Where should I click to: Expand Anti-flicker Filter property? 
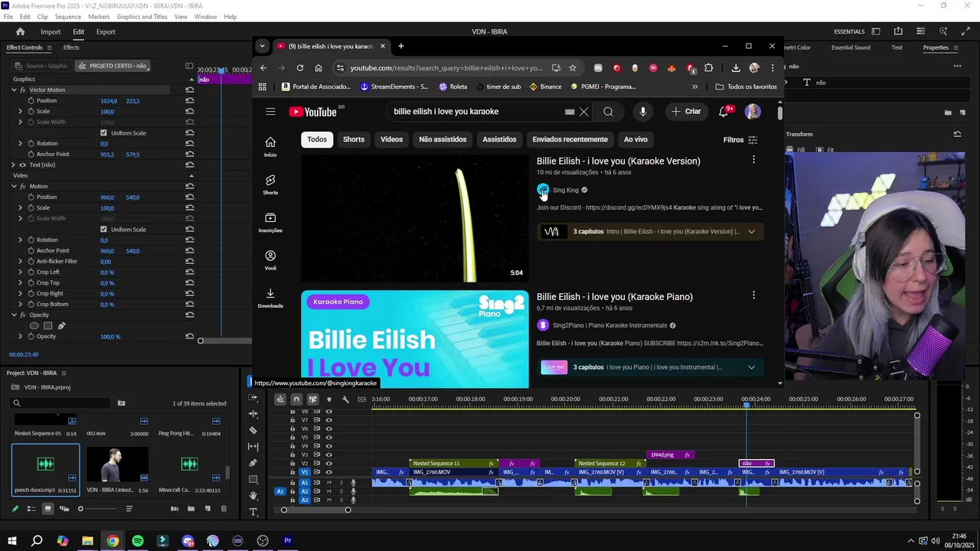click(x=21, y=261)
